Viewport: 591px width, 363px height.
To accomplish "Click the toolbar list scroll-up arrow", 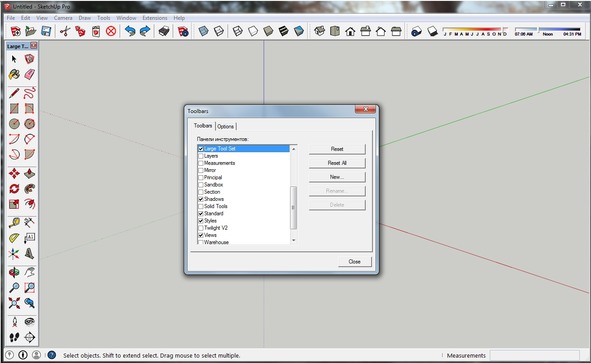I will [x=294, y=149].
